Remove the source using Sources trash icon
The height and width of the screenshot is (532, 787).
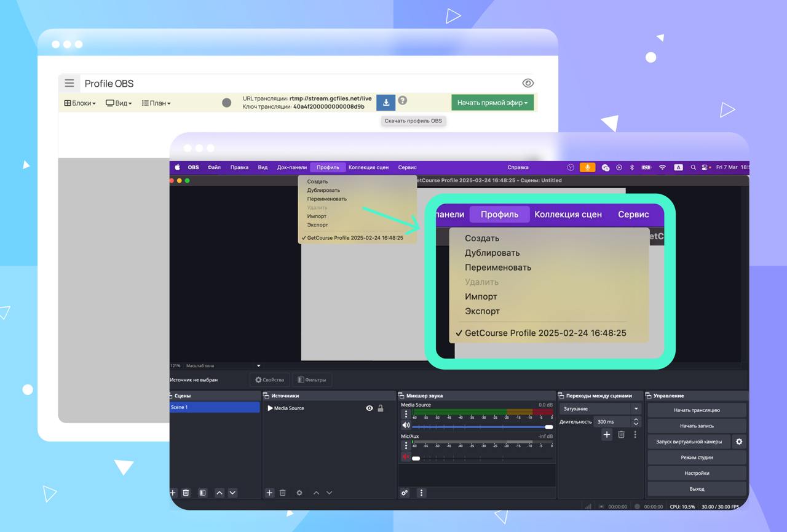point(283,493)
